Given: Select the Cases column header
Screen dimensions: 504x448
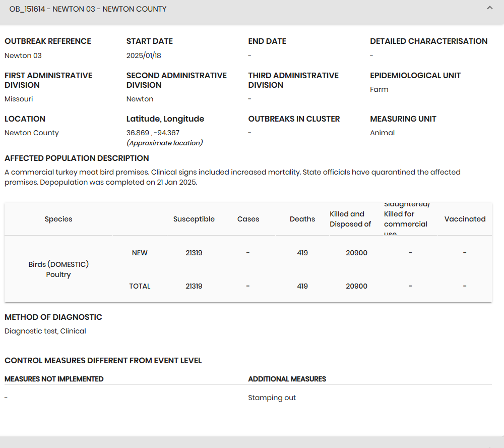Looking at the screenshot, I should (x=248, y=219).
